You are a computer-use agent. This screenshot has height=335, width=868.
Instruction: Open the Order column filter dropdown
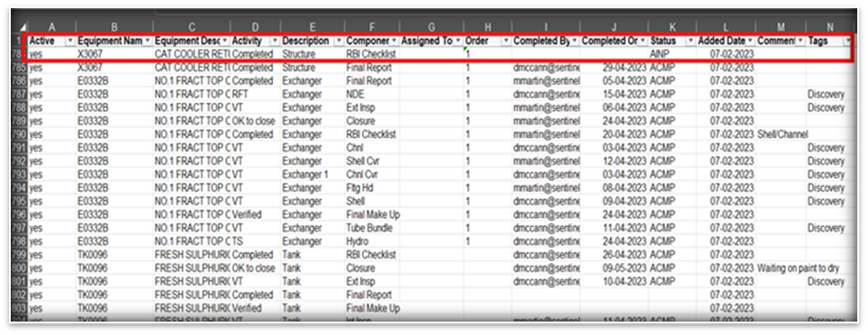tap(505, 41)
